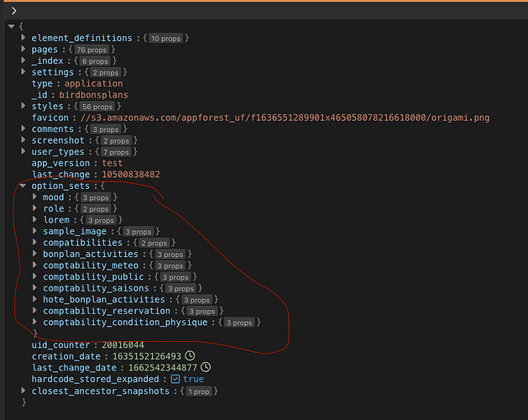528x420 pixels.
Task: Click the '56 props' badge of styles
Action: [97, 107]
